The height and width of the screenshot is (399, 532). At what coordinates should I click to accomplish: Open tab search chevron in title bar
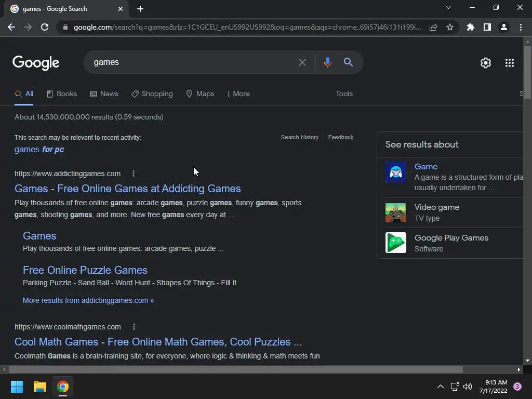448,7
